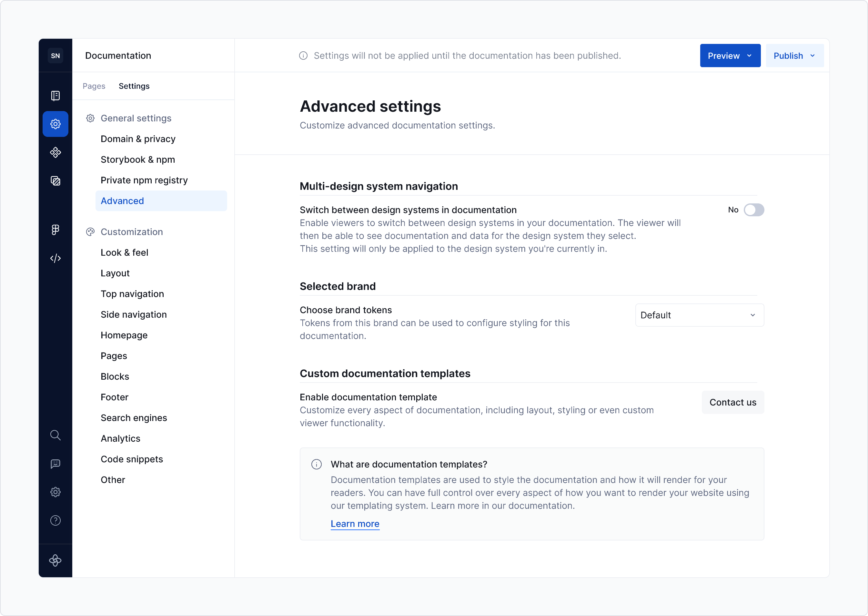The image size is (868, 616).
Task: Open the Choose brand tokens Default dropdown
Action: [x=699, y=315]
